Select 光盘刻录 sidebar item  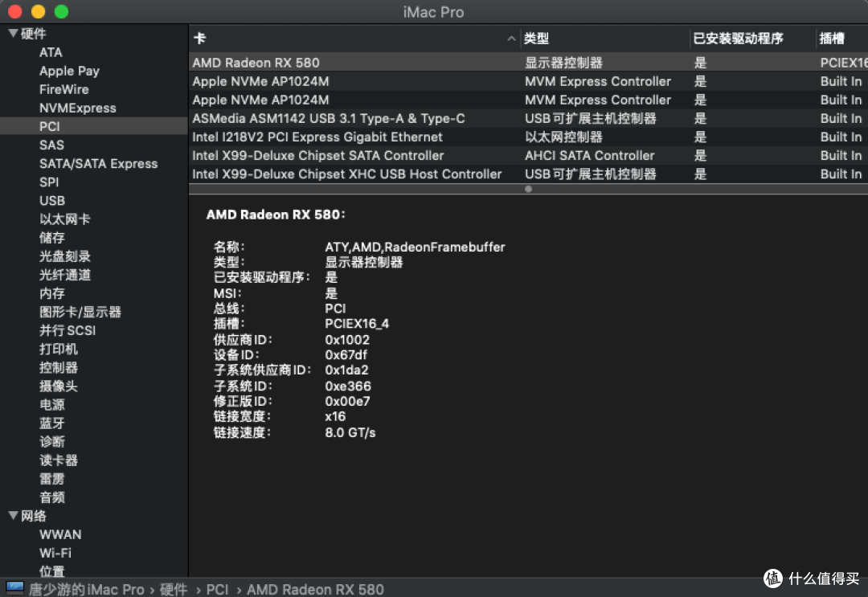[x=65, y=256]
